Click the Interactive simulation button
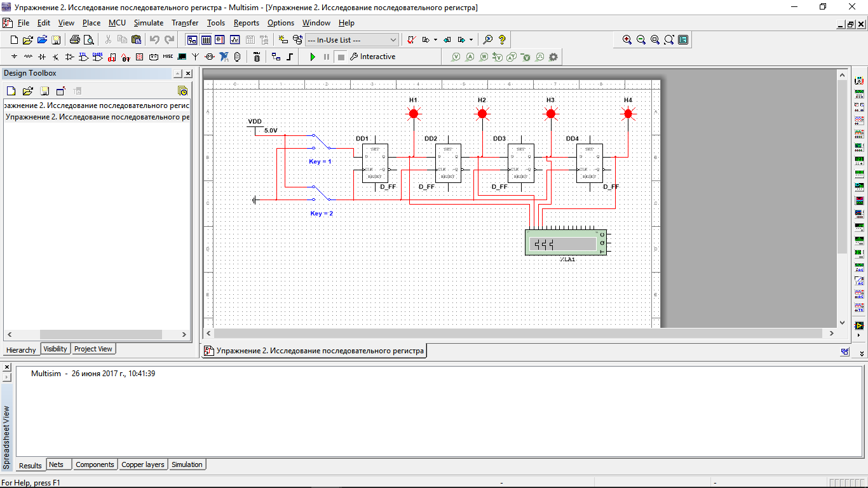The height and width of the screenshot is (488, 868). [x=372, y=57]
